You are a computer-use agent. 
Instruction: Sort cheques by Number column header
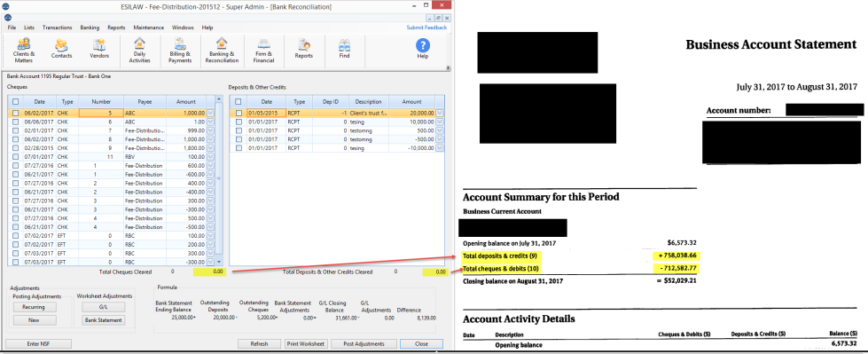[x=101, y=102]
